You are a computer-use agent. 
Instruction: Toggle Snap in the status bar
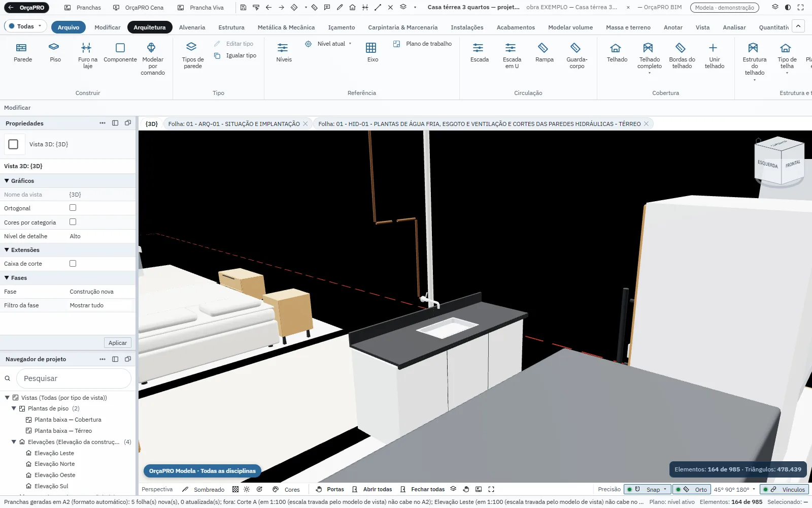[647, 490]
